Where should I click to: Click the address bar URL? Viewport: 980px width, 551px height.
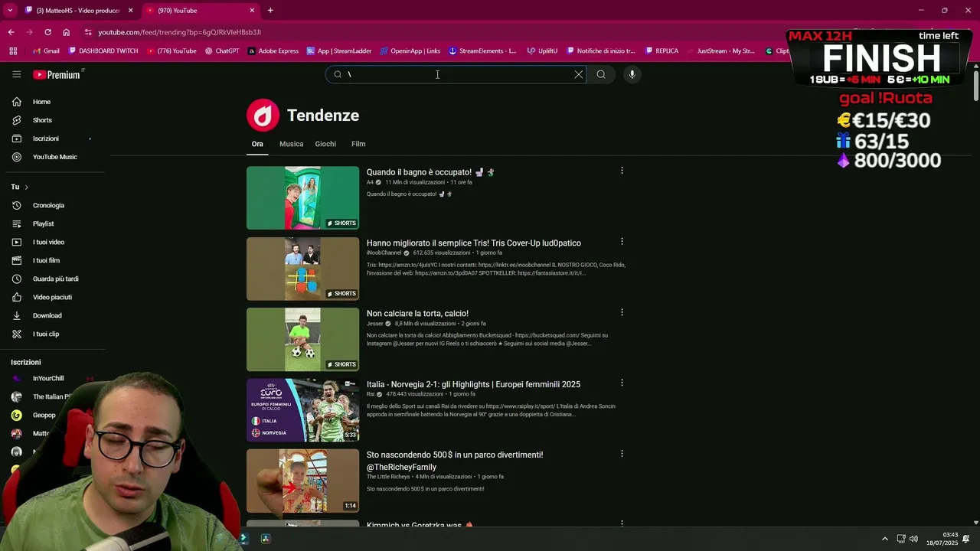pos(179,32)
